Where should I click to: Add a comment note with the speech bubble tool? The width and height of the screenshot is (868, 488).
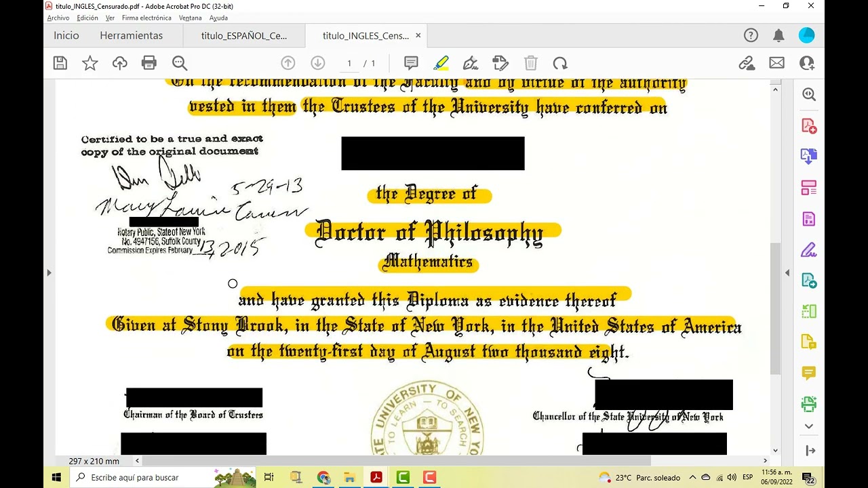pyautogui.click(x=411, y=63)
